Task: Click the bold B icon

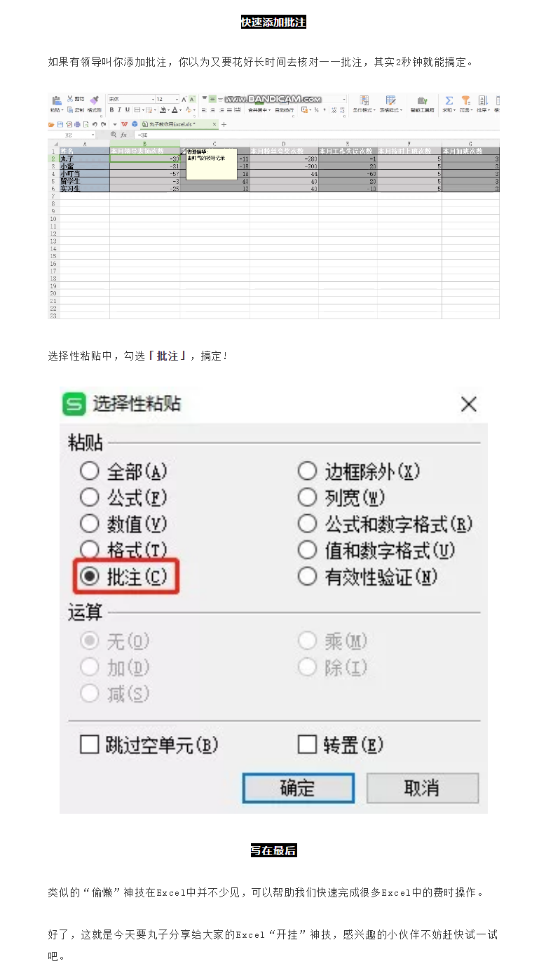Action: tap(111, 110)
